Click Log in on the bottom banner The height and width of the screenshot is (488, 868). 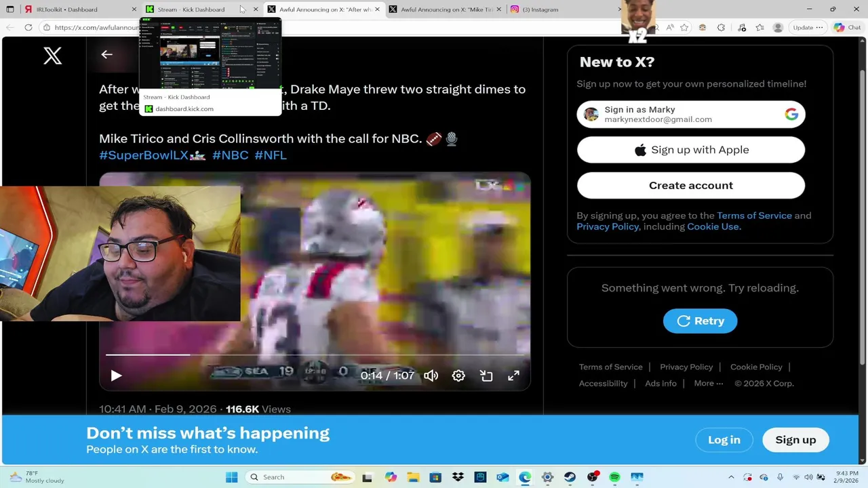pos(724,440)
